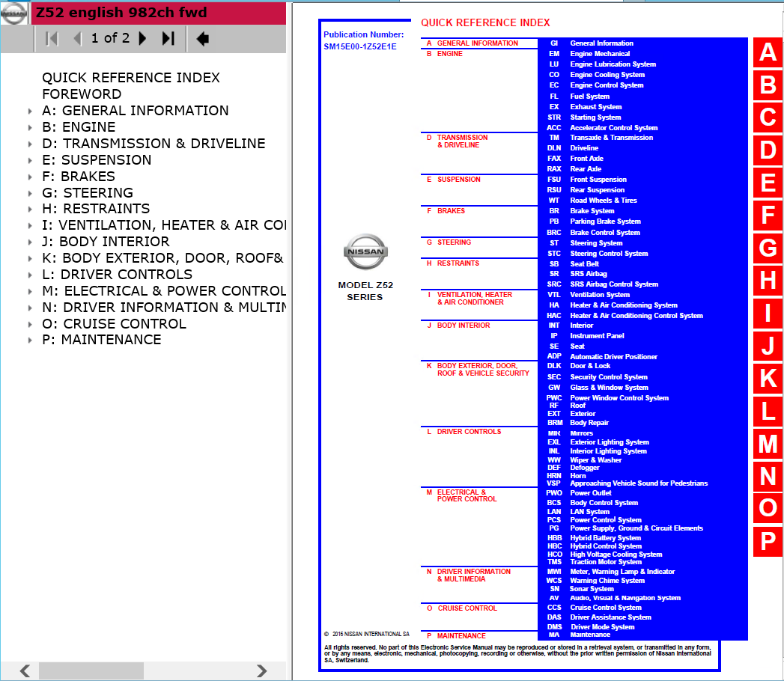Select K: BODY EXTERIOR, DOOR tree item
Screen dimensions: 784x681
162,258
